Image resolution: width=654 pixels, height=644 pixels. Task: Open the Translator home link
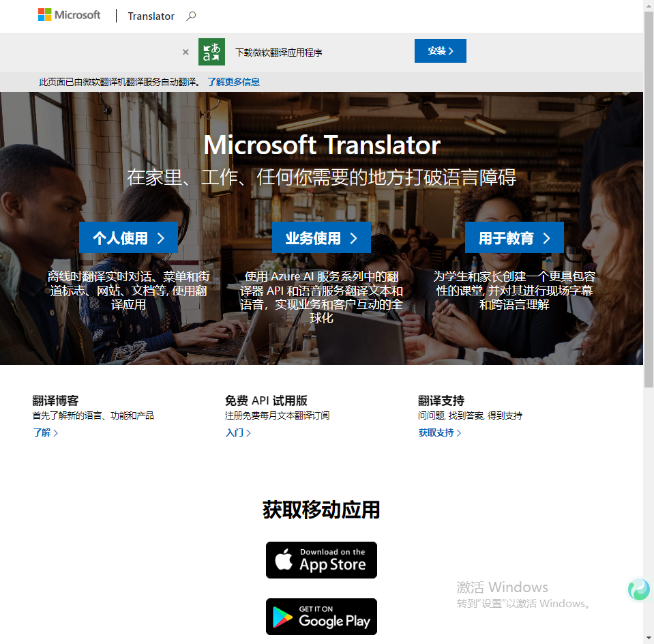pos(151,16)
